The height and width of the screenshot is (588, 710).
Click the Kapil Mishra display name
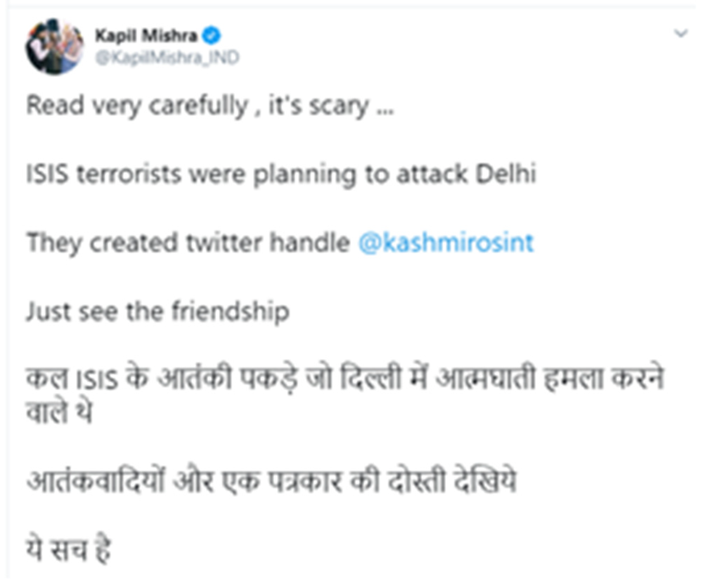[146, 36]
